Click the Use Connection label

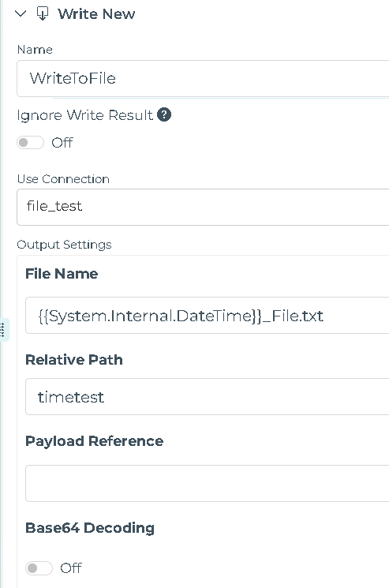click(x=63, y=179)
